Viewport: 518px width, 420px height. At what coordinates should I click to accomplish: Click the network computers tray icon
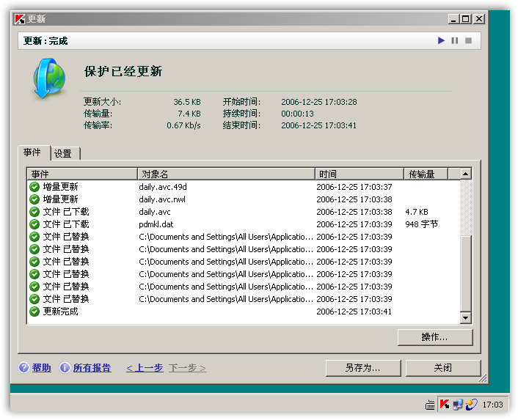pos(458,404)
